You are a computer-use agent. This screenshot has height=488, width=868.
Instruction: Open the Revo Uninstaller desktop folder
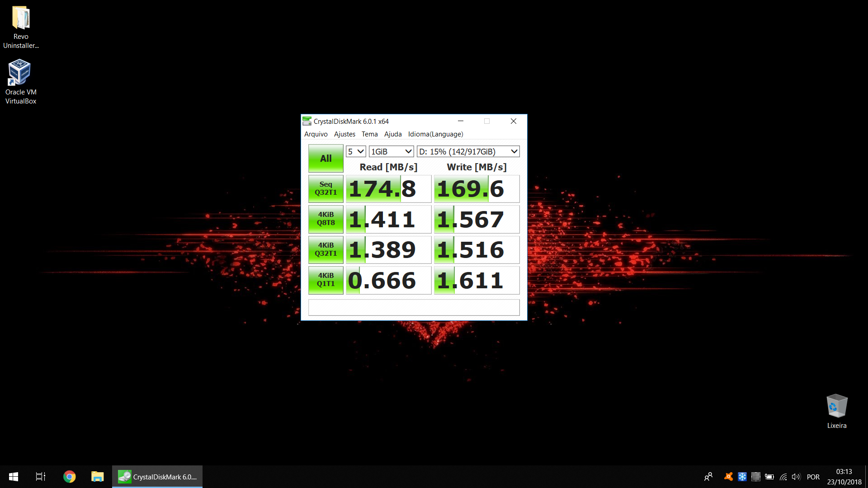21,27
